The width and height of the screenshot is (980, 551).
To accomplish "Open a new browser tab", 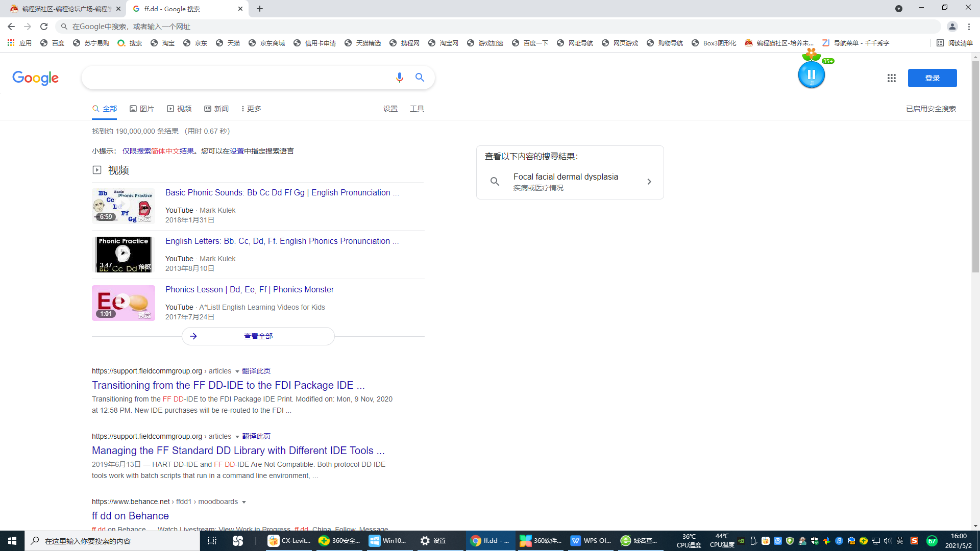I will [260, 9].
